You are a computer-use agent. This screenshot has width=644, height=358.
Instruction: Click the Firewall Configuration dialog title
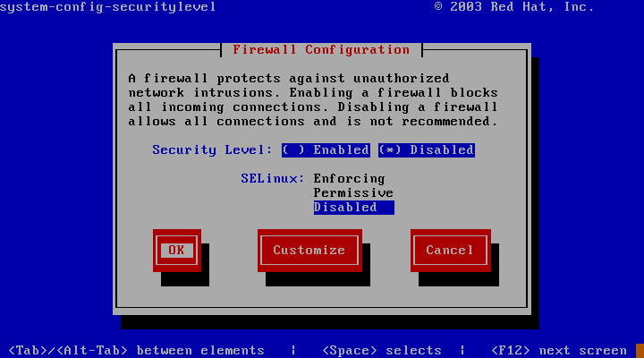click(x=321, y=50)
